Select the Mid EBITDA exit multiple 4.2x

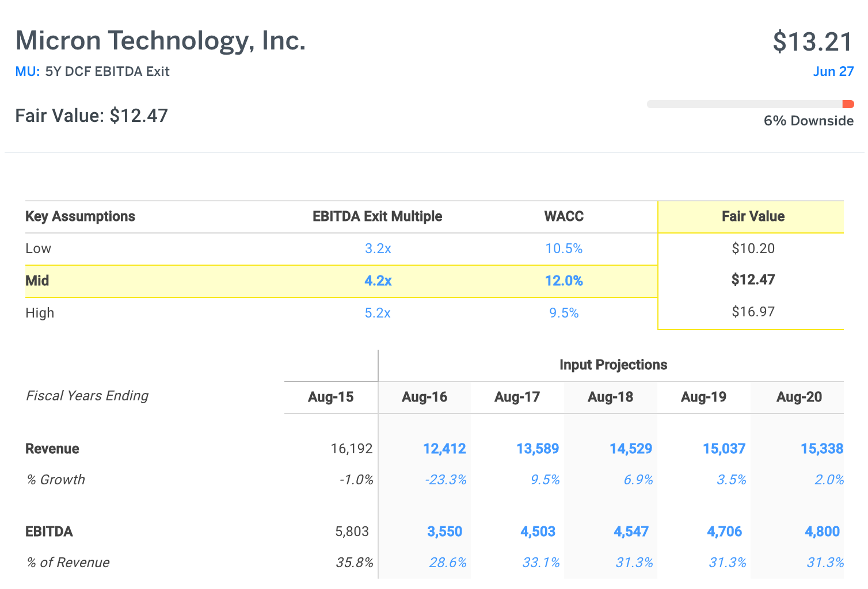point(378,281)
